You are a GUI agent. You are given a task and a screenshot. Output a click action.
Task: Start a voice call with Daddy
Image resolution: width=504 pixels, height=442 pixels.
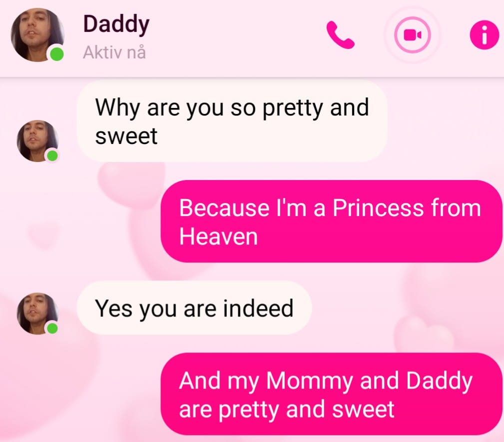pyautogui.click(x=340, y=35)
